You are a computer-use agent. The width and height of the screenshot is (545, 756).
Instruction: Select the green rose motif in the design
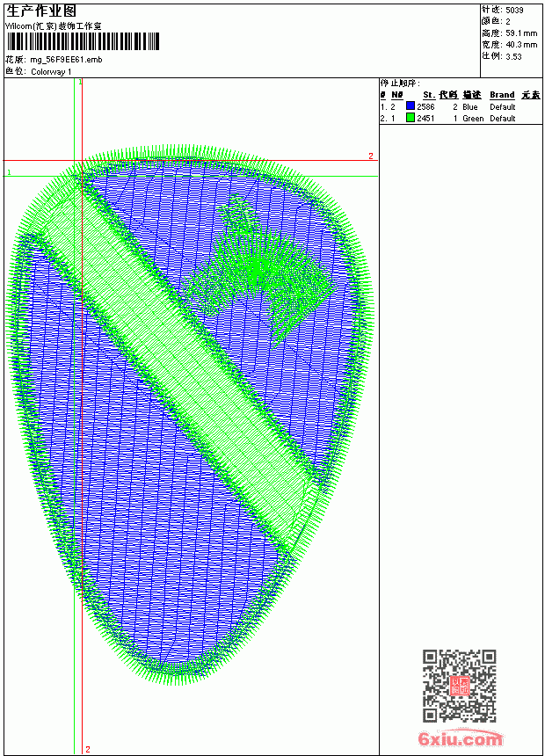[258, 270]
